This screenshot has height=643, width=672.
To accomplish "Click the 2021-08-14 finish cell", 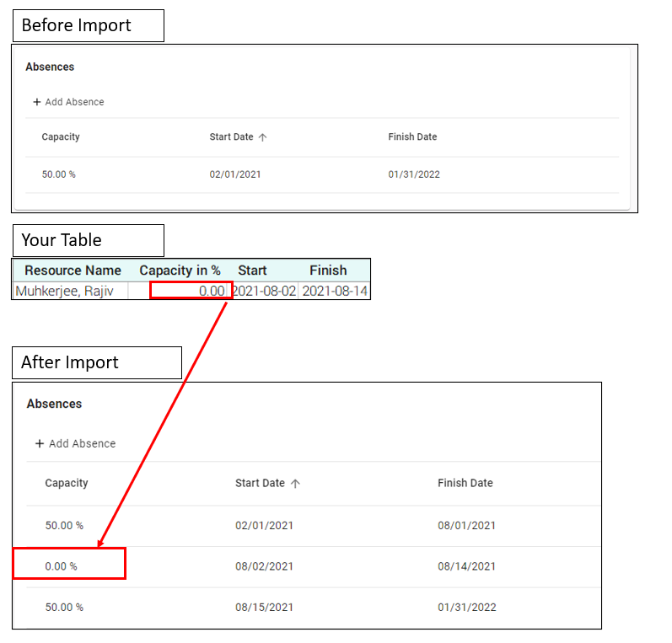I will (334, 291).
